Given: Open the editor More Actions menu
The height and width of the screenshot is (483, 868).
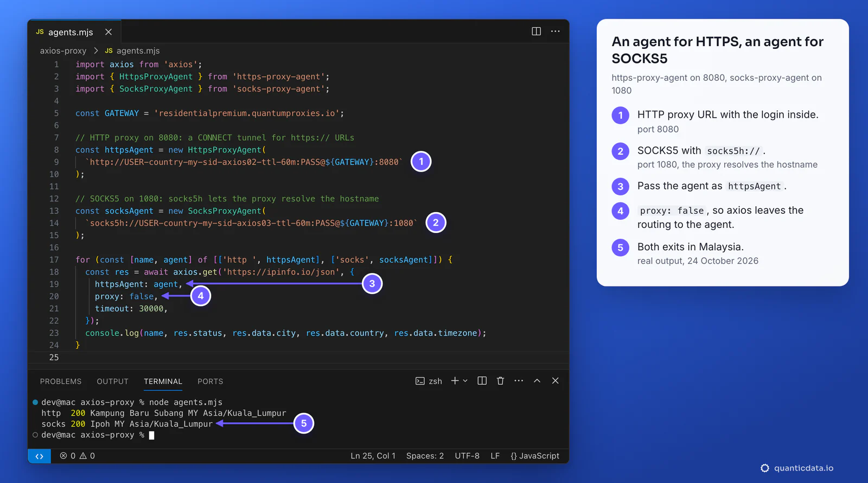Looking at the screenshot, I should pos(555,31).
